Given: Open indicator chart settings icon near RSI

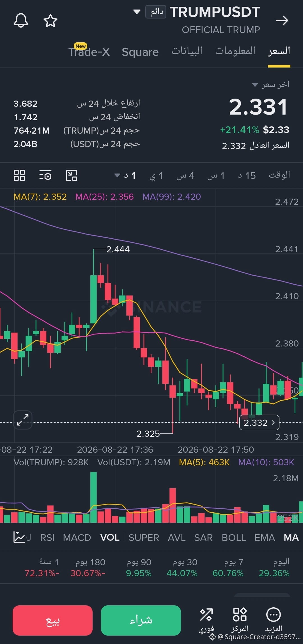Looking at the screenshot, I should (19, 537).
